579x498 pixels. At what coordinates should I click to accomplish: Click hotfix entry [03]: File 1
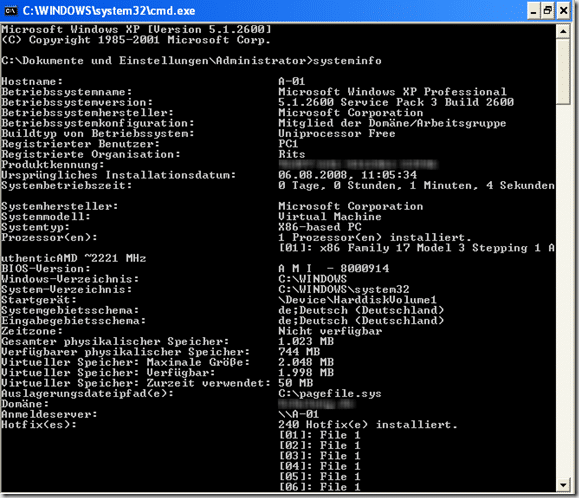[319, 456]
